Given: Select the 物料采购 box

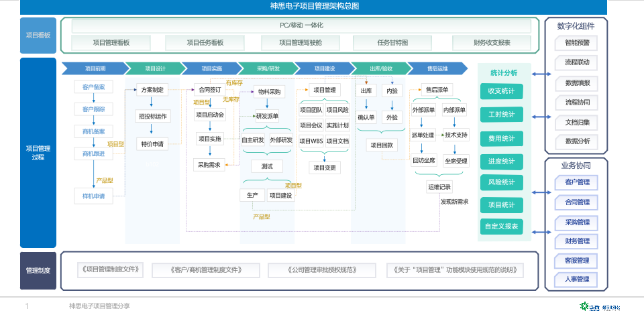Looking at the screenshot, I should (269, 92).
